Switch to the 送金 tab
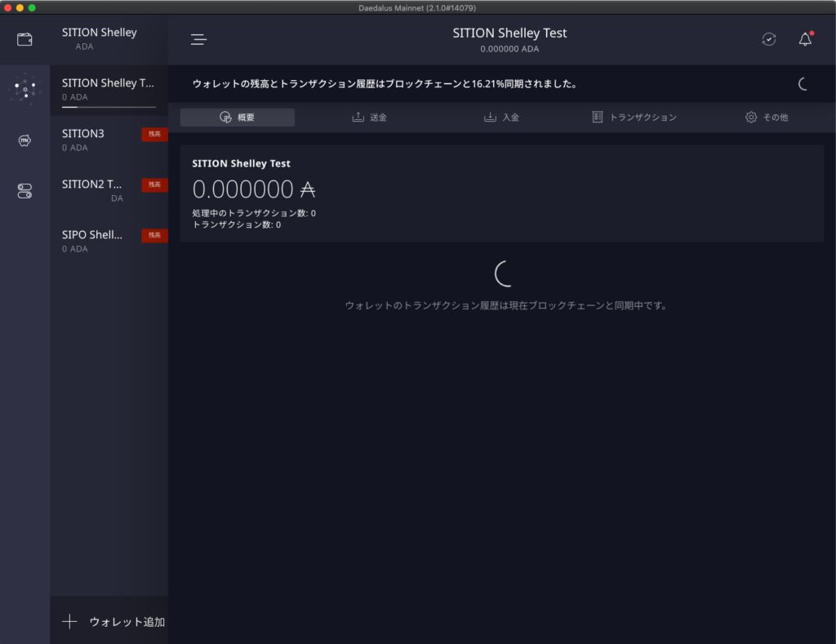The width and height of the screenshot is (836, 644). tap(369, 118)
